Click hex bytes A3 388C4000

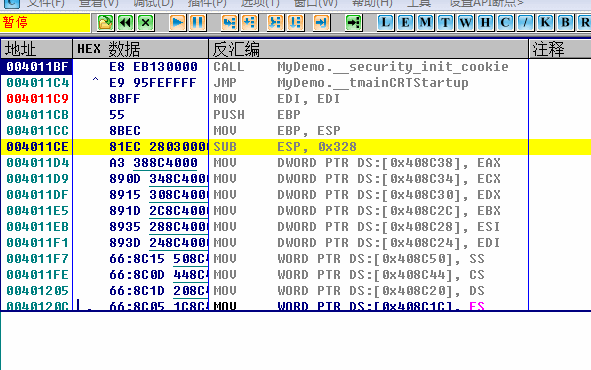point(153,163)
